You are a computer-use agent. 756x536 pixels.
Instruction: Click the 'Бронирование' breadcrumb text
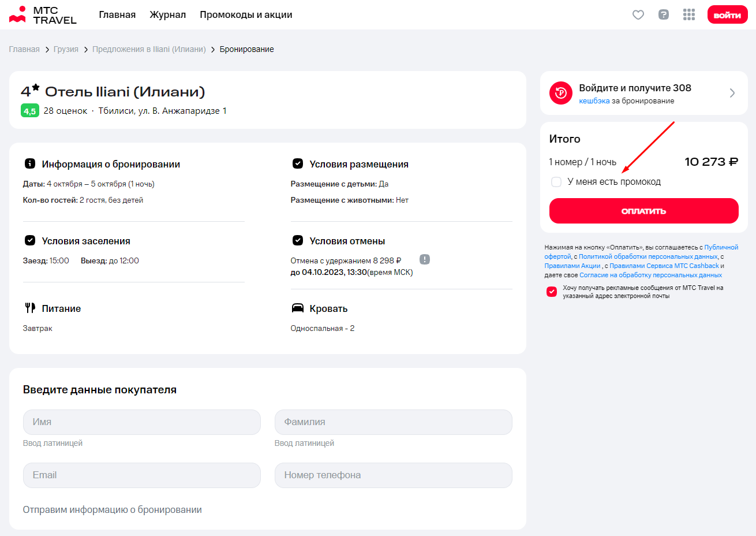[246, 49]
